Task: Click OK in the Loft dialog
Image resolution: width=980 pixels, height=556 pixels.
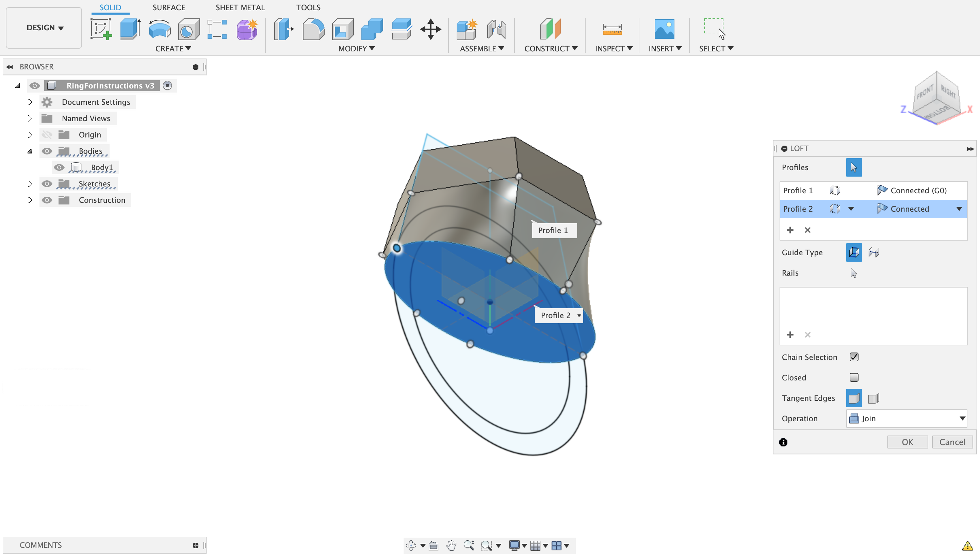Action: pyautogui.click(x=907, y=442)
